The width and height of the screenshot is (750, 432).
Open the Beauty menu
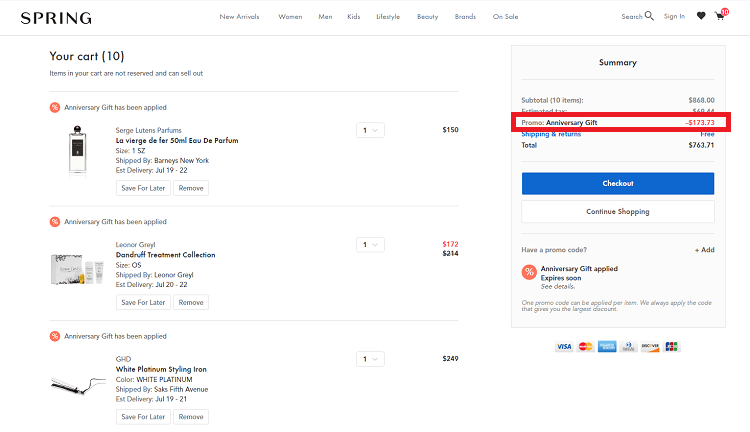[x=428, y=16]
